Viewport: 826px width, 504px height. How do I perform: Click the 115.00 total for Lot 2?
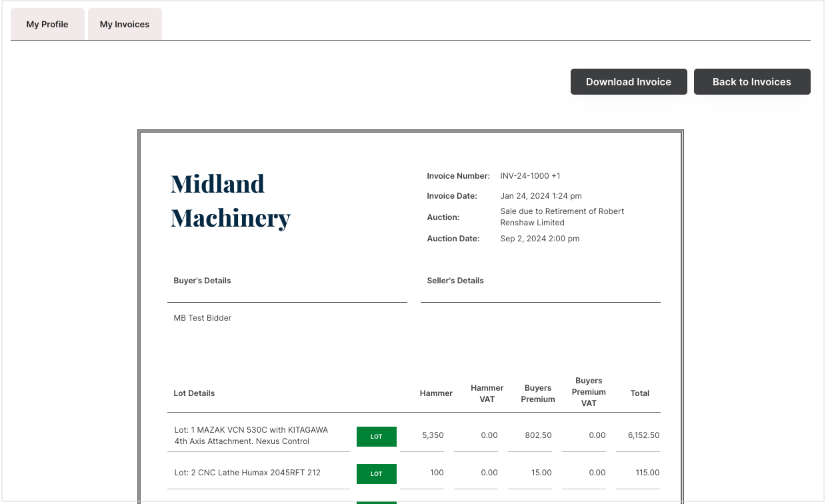(647, 473)
